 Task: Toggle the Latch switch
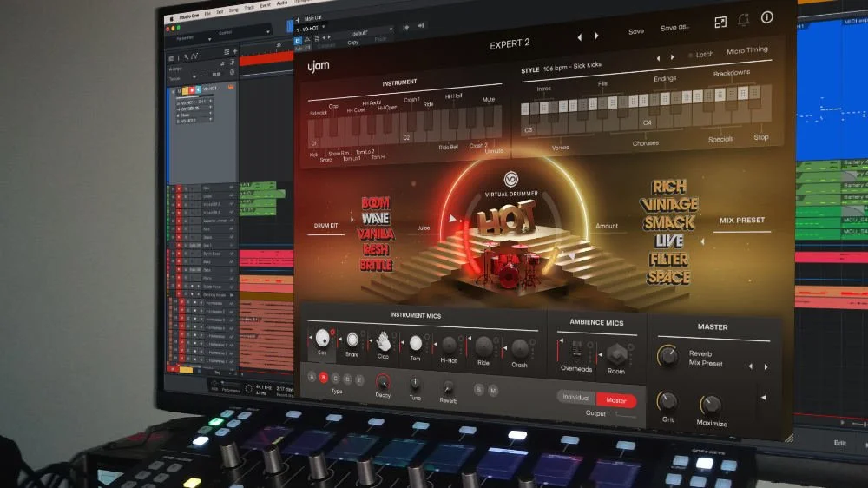700,55
